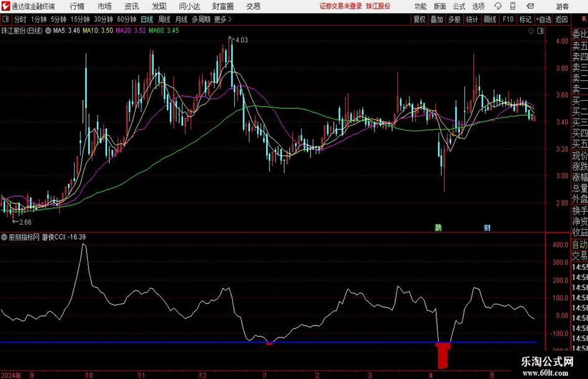This screenshot has width=588, height=379.
Task: Open the 资讯 menu
Action: [131, 6]
